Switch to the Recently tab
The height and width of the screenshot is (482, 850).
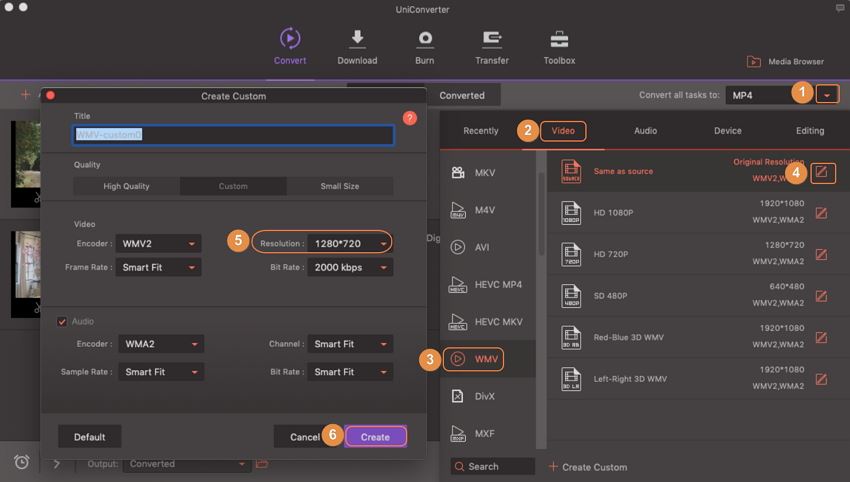(x=480, y=131)
